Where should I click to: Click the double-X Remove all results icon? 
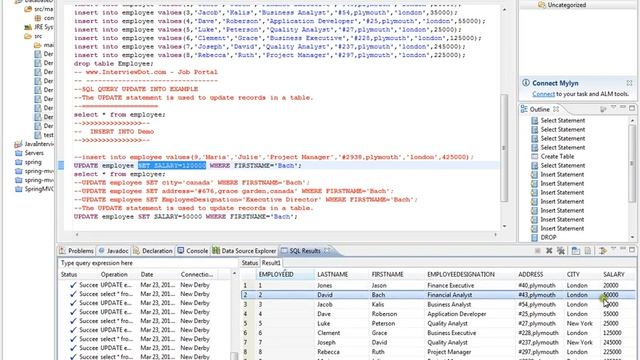point(561,251)
